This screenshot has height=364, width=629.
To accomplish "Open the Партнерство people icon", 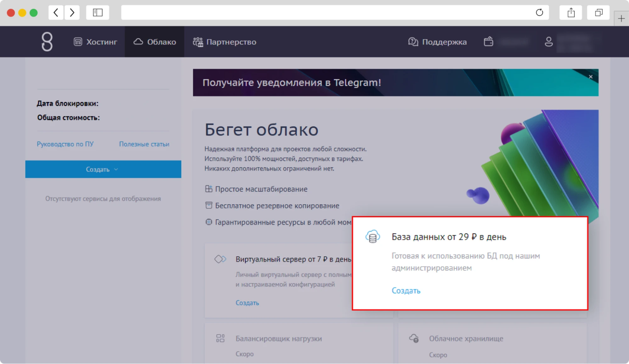I will click(198, 41).
